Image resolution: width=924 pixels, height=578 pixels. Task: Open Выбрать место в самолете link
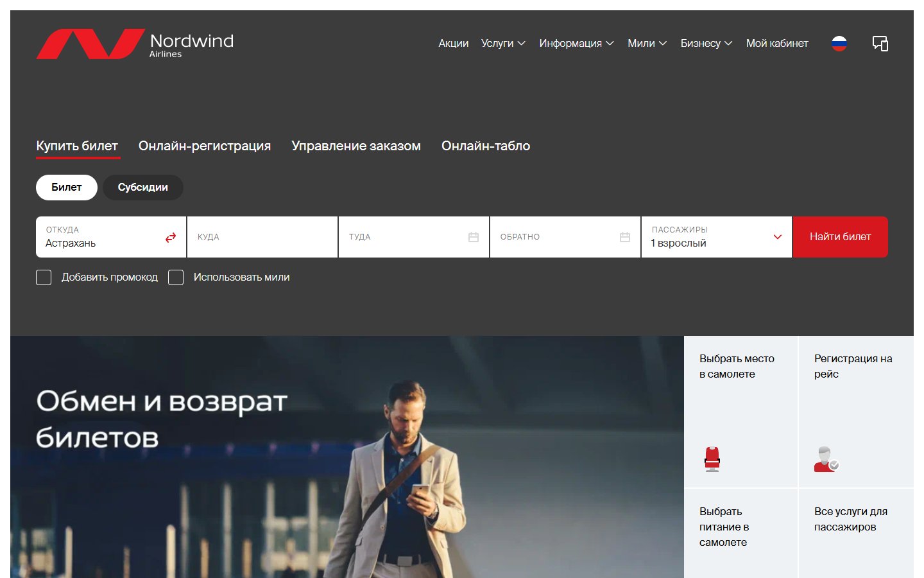point(741,412)
